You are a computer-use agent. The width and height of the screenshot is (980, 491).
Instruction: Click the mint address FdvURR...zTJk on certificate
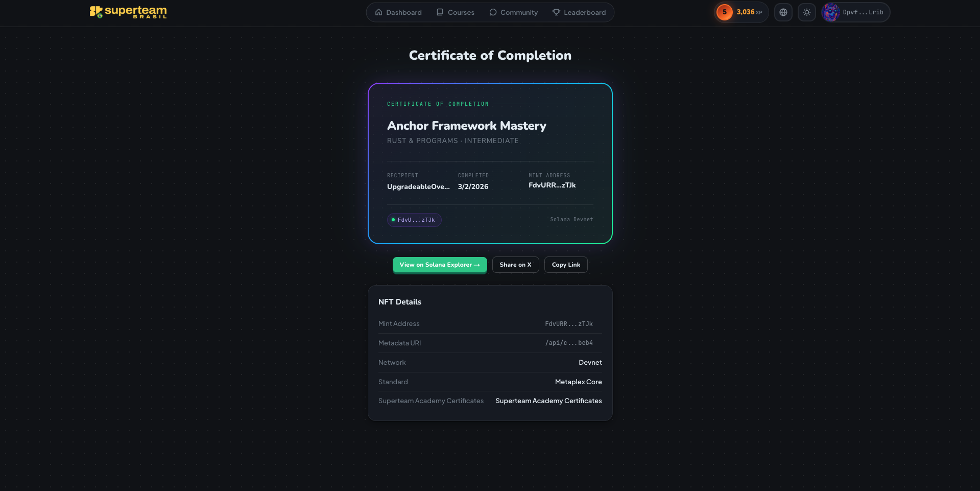point(552,185)
